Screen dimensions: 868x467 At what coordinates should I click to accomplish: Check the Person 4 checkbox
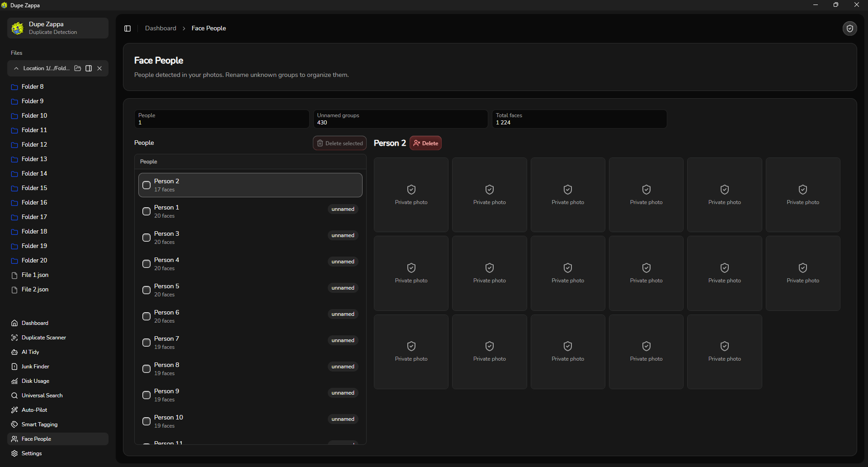146,264
